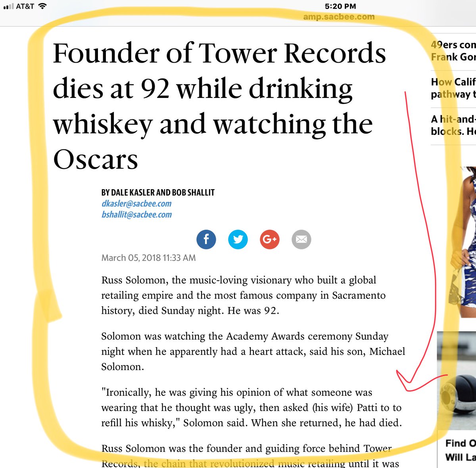Open dkasler@sacbee.com email link
The width and height of the screenshot is (476, 468).
tap(136, 204)
